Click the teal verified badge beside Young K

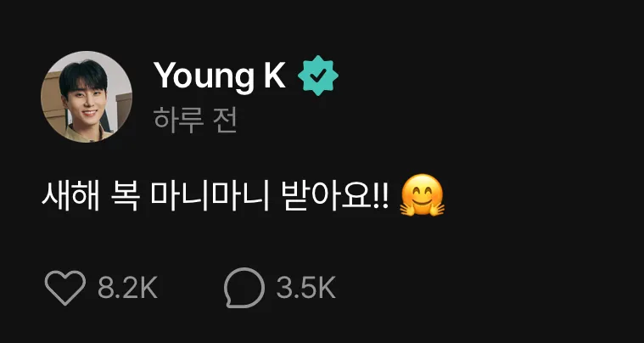[x=318, y=76]
